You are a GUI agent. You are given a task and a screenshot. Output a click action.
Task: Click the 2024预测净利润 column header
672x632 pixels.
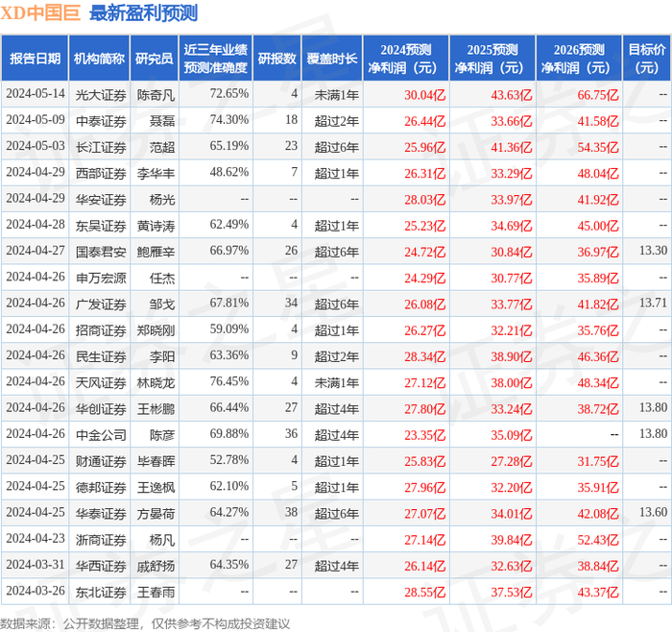[x=406, y=59]
